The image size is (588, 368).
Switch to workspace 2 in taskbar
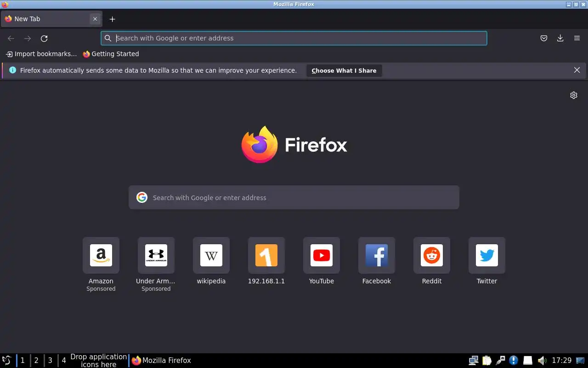click(36, 360)
